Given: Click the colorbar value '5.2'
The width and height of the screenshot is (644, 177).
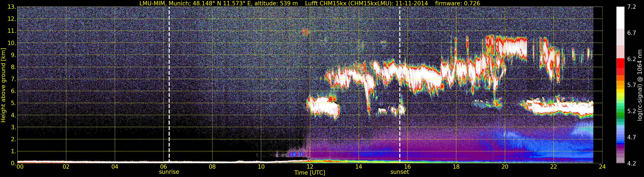Looking at the screenshot, I should 632,111.
